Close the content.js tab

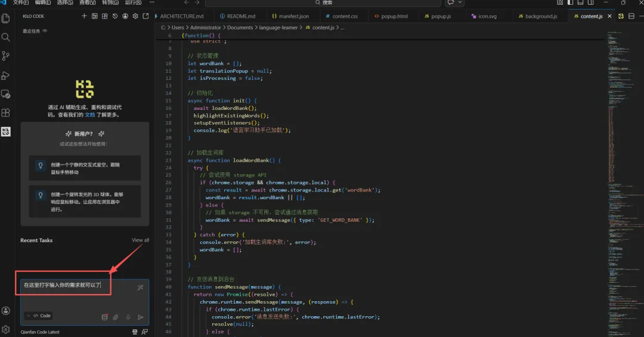[x=609, y=16]
